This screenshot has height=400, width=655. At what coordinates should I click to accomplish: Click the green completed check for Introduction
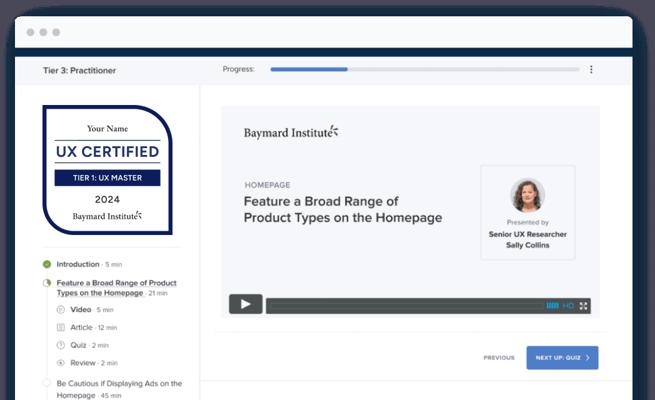point(47,264)
